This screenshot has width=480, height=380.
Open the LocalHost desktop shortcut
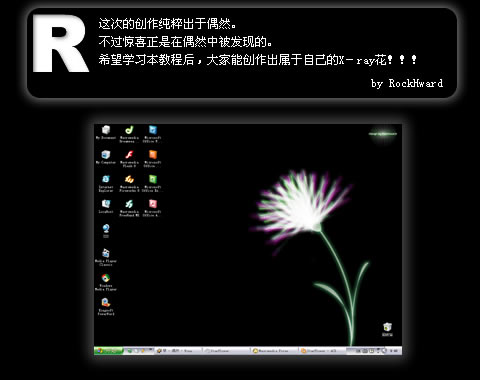[106, 206]
